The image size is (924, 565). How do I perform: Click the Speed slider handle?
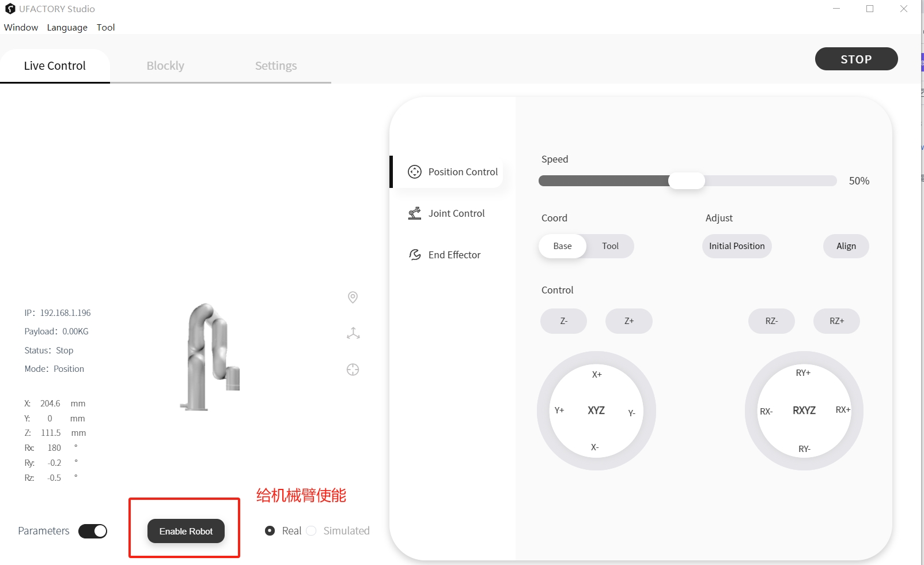tap(686, 181)
